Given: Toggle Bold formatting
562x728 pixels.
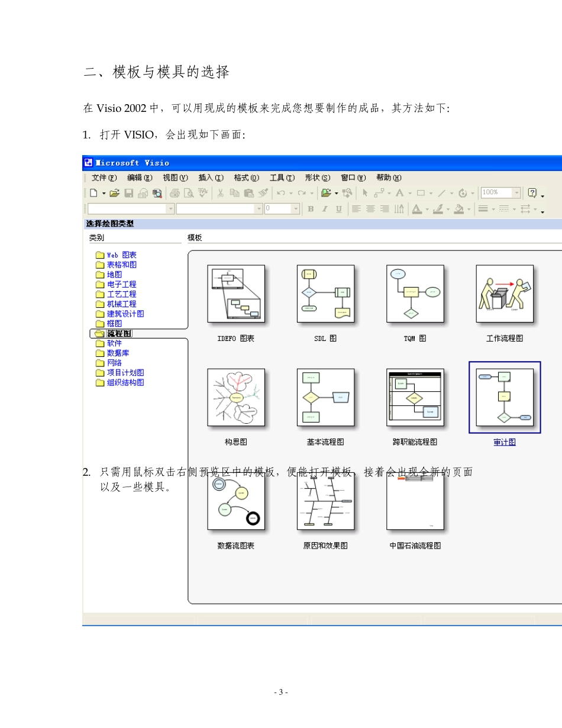Looking at the screenshot, I should tap(311, 209).
